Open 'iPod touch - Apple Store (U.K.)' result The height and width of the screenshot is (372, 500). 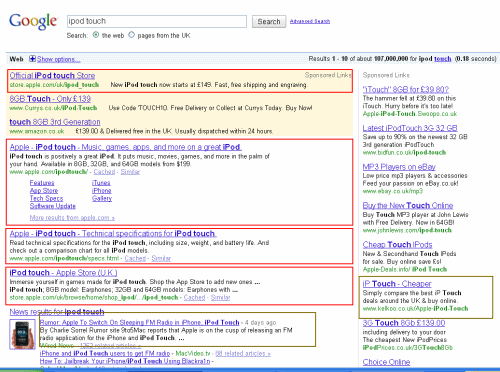pos(63,273)
